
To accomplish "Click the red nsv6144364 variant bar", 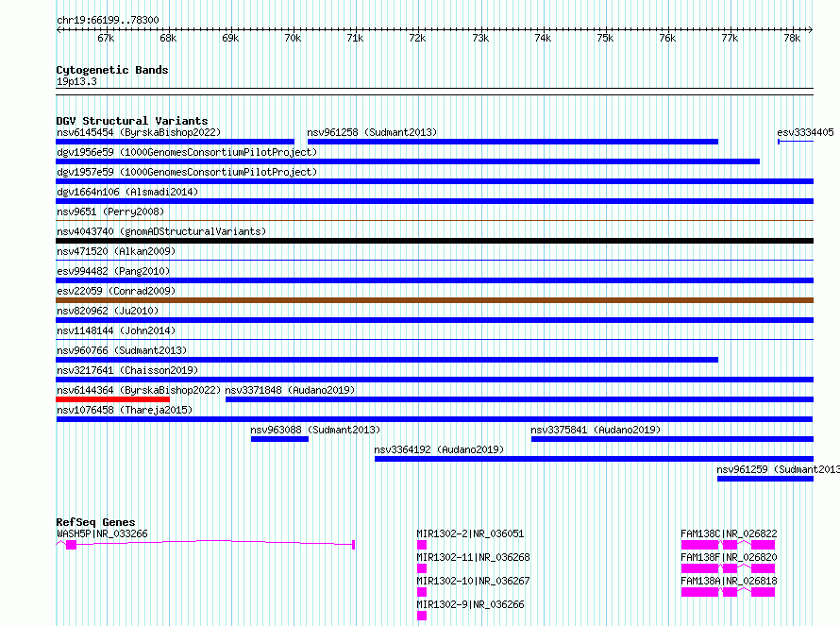I will coord(112,399).
